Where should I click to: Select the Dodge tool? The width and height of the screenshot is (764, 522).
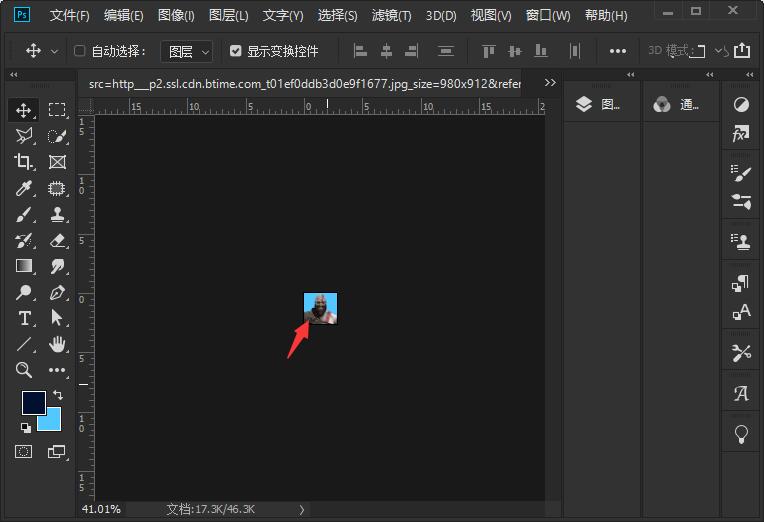point(23,292)
